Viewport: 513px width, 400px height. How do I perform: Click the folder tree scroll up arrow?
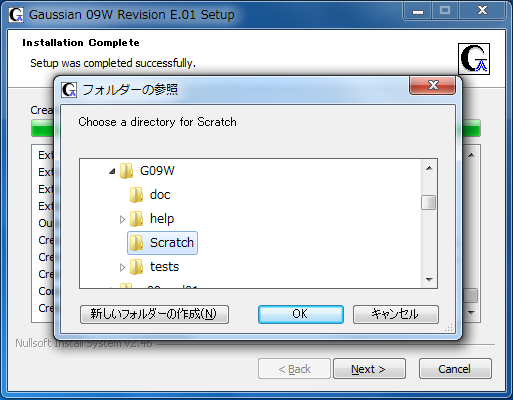(x=429, y=168)
